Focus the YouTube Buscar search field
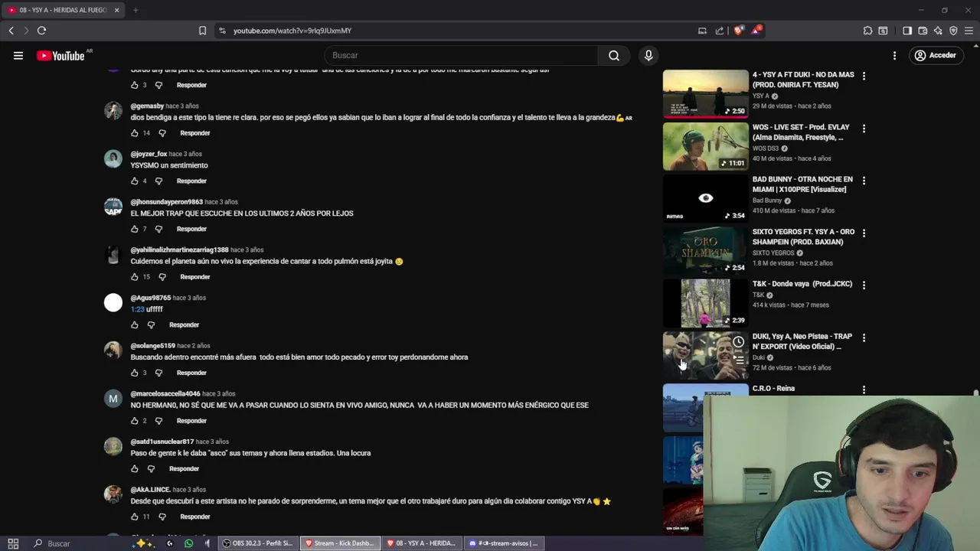 [x=461, y=55]
